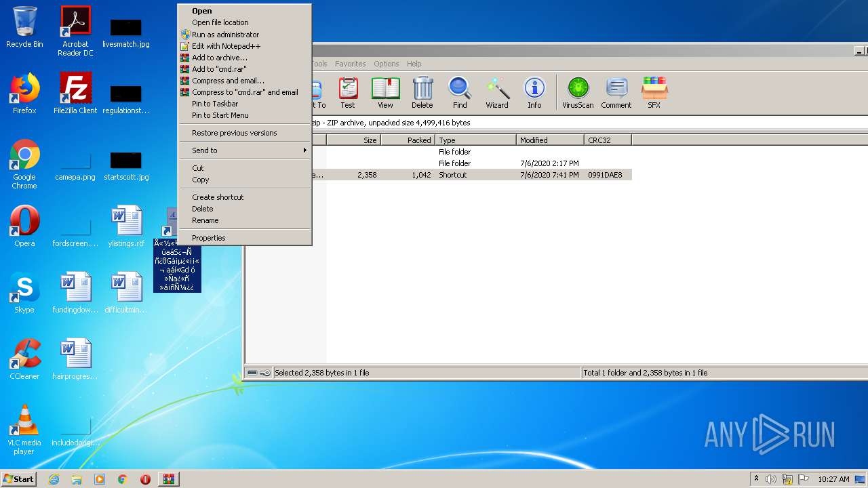Select the CCleaner desktop icon
The image size is (868, 488).
coord(24,359)
